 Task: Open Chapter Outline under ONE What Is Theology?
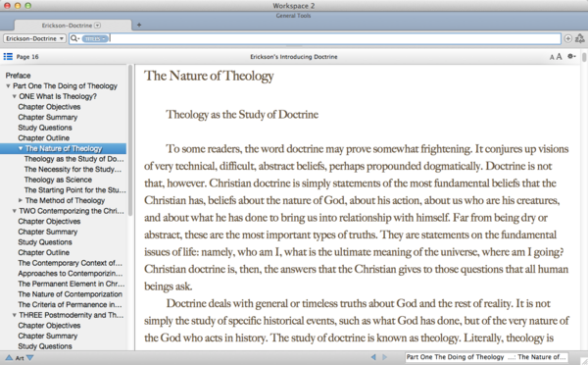(43, 138)
